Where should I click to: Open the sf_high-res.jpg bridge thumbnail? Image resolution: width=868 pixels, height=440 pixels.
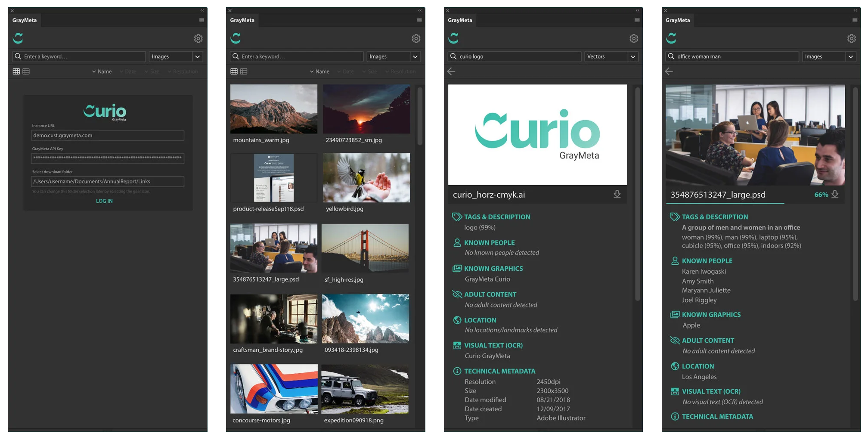point(365,248)
